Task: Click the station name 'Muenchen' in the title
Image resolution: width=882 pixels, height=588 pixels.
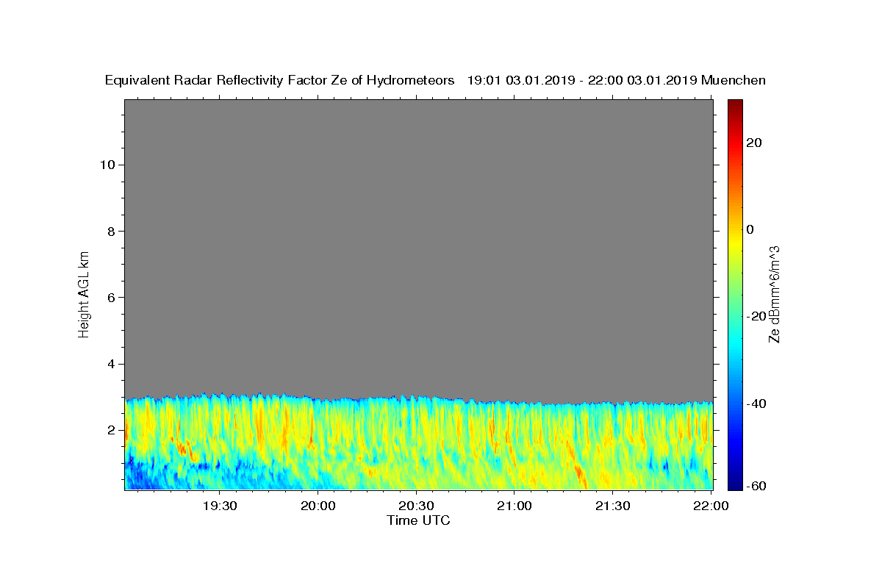Action: coord(734,80)
